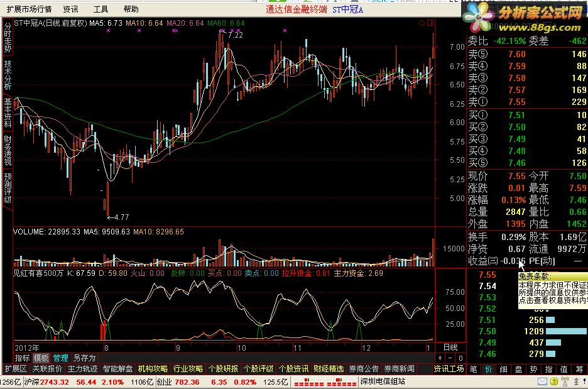Open 财务透视 side tab
Image resolution: width=588 pixels, height=389 pixels.
[8, 150]
